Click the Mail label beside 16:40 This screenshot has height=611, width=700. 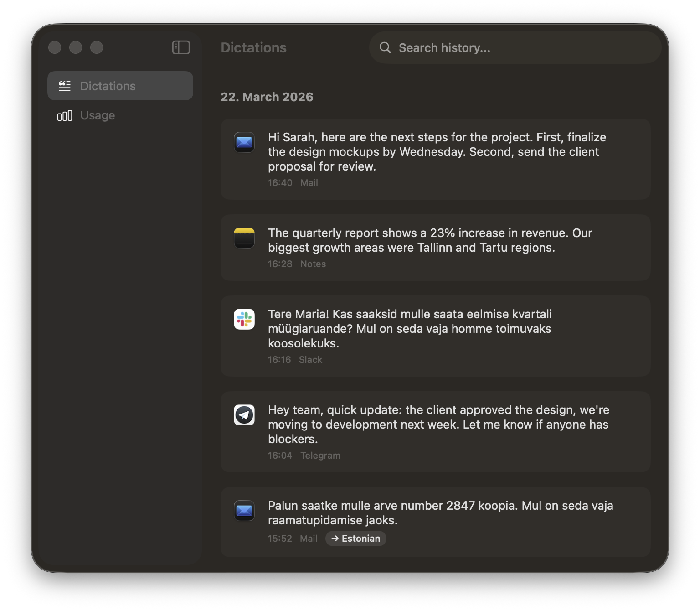(x=309, y=183)
